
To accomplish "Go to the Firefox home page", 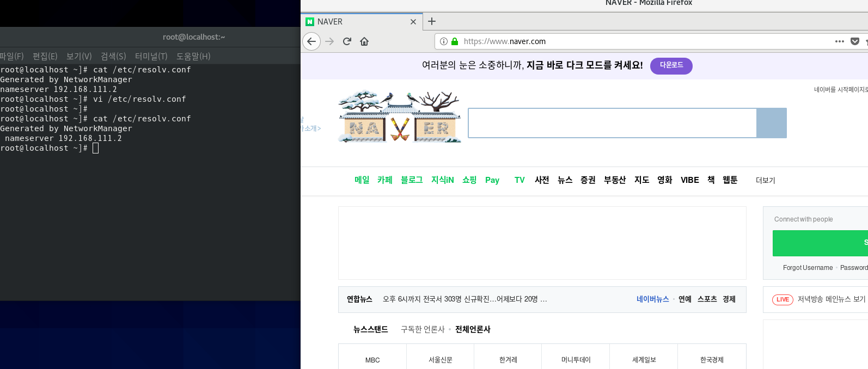I will [x=364, y=41].
